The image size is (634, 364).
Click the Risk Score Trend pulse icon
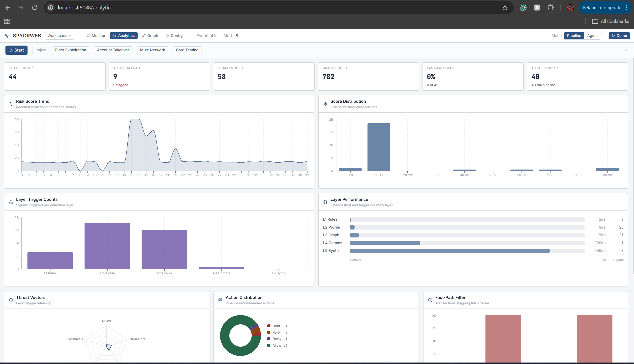pyautogui.click(x=11, y=104)
